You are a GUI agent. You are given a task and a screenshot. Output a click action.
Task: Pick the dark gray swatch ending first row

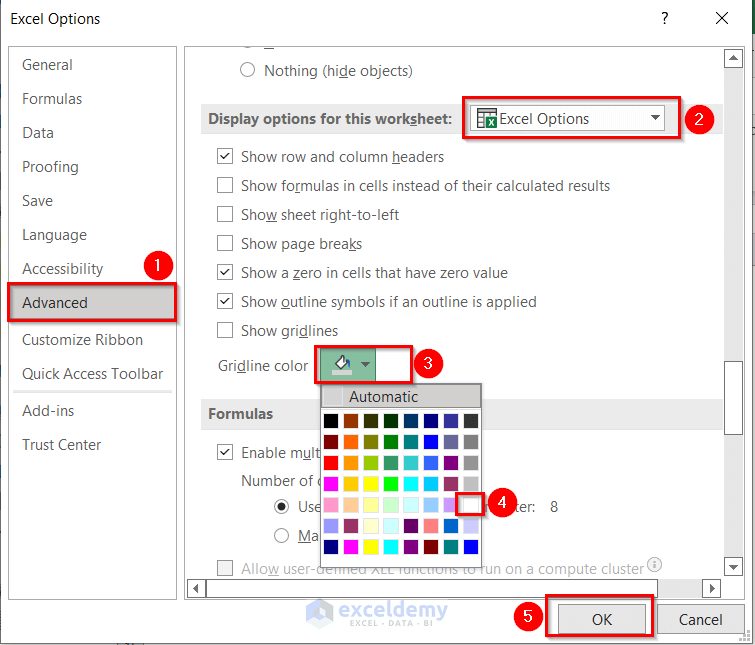[470, 421]
